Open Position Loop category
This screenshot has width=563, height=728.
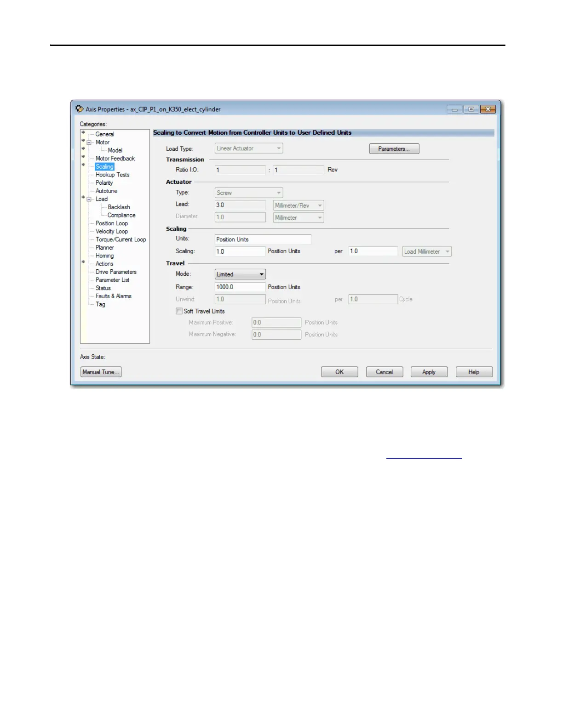[x=112, y=223]
